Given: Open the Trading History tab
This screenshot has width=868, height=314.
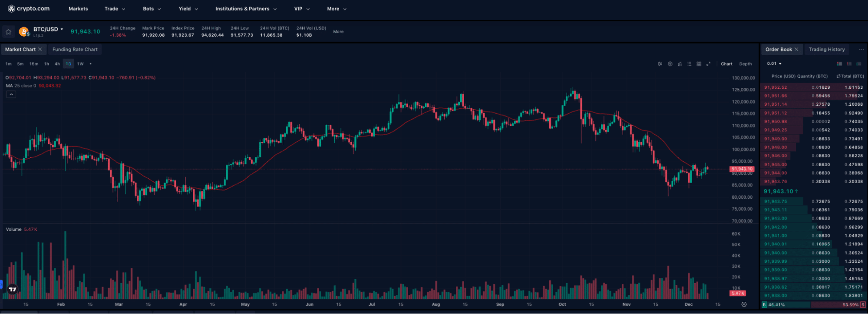Looking at the screenshot, I should coord(826,50).
